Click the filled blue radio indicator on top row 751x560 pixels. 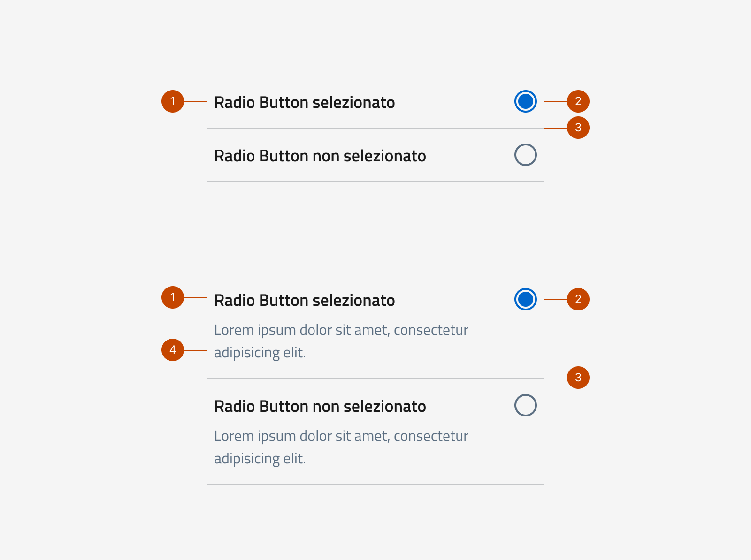[x=526, y=101]
